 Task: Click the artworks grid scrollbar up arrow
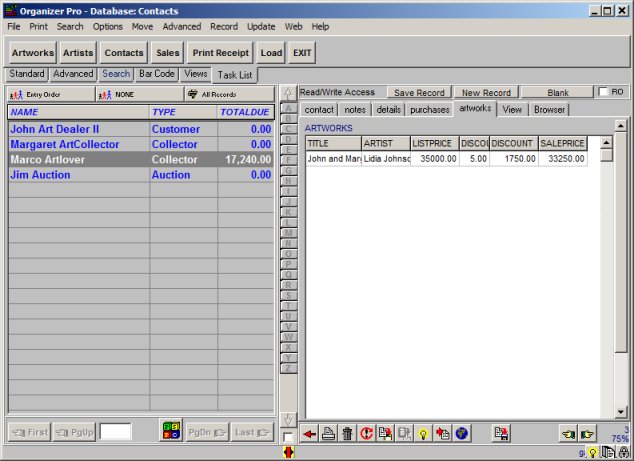(606, 143)
